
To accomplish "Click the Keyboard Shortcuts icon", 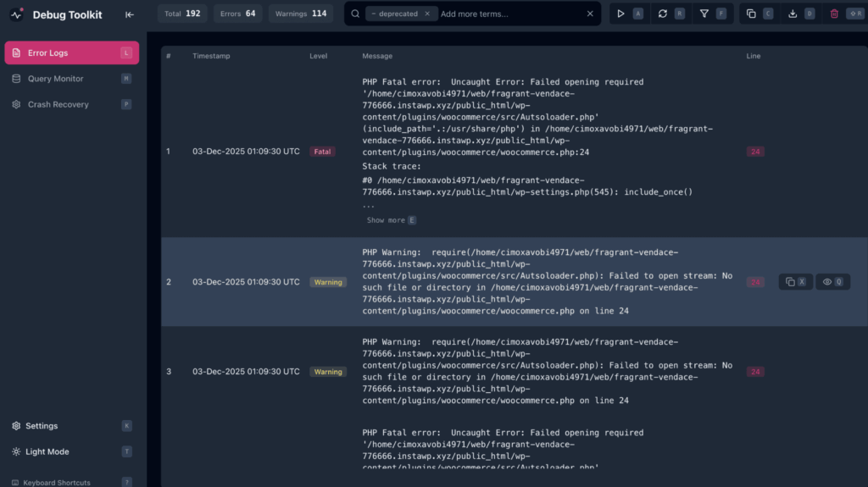I will (x=15, y=483).
